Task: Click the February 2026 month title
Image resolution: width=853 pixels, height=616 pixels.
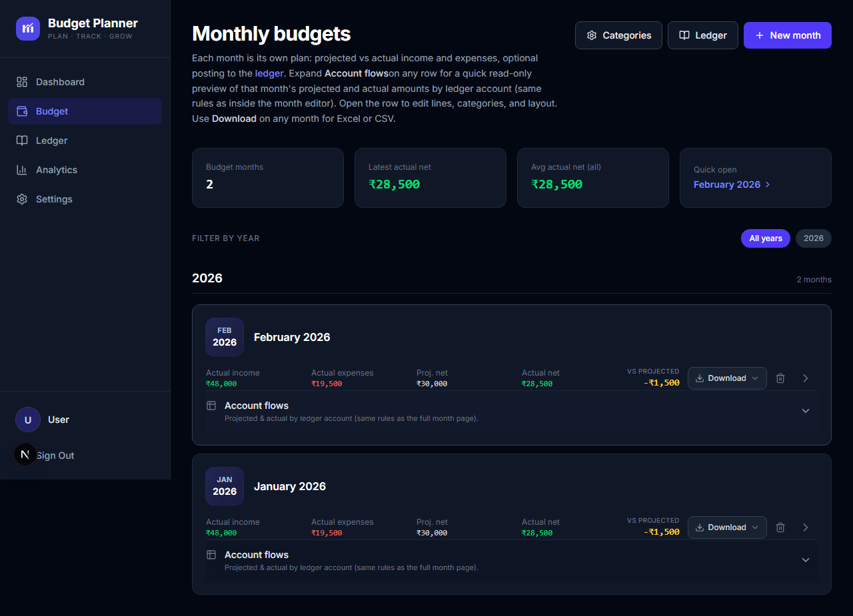Action: (x=292, y=337)
